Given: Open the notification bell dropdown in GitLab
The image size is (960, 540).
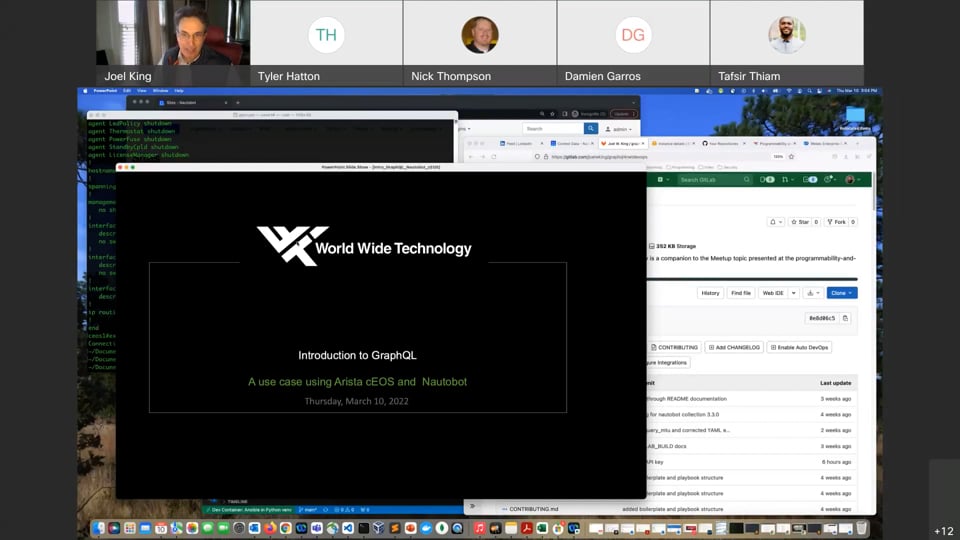Looking at the screenshot, I should tap(776, 222).
